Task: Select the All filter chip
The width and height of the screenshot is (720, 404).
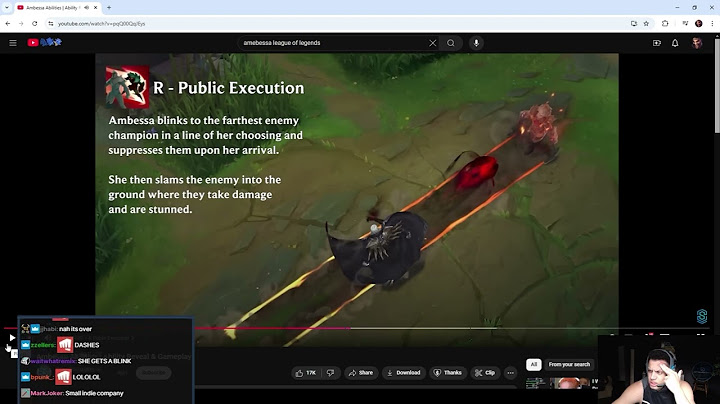Action: tap(534, 365)
